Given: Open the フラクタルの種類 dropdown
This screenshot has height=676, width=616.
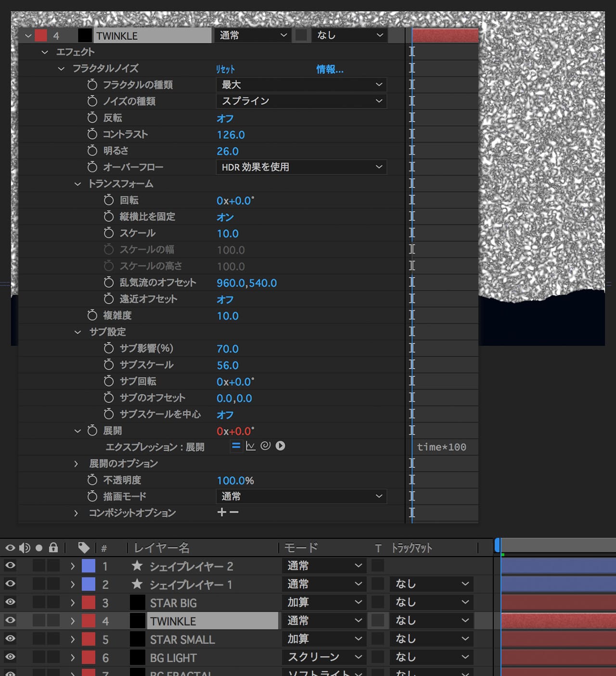Looking at the screenshot, I should coord(301,85).
